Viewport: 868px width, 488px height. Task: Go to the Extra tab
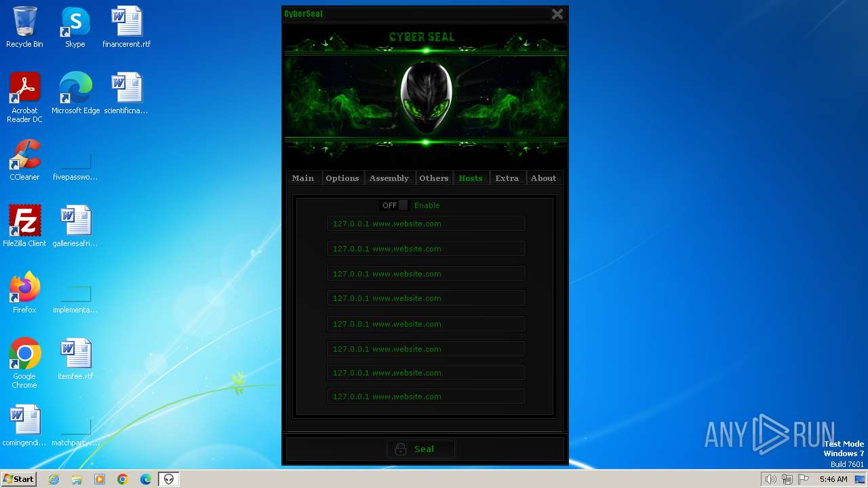507,178
